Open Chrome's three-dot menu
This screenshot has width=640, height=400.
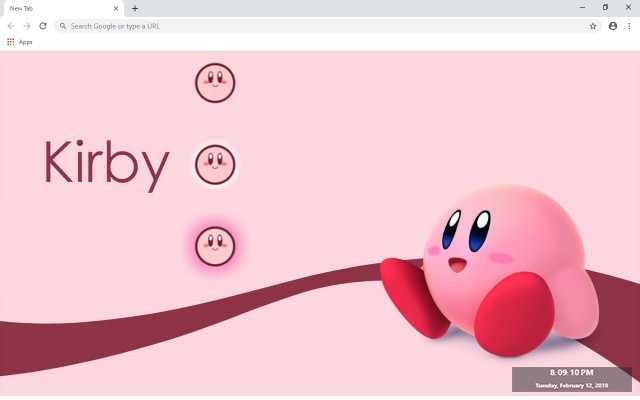[x=629, y=26]
